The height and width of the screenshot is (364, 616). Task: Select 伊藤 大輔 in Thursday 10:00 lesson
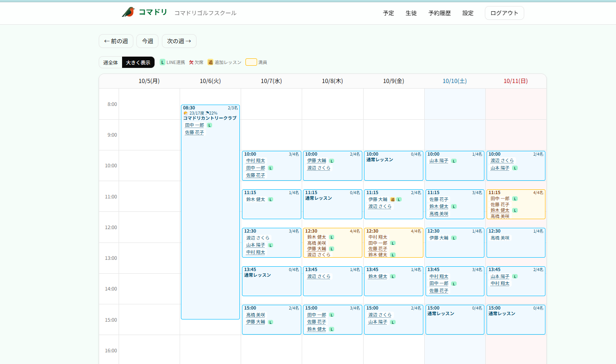click(x=317, y=161)
